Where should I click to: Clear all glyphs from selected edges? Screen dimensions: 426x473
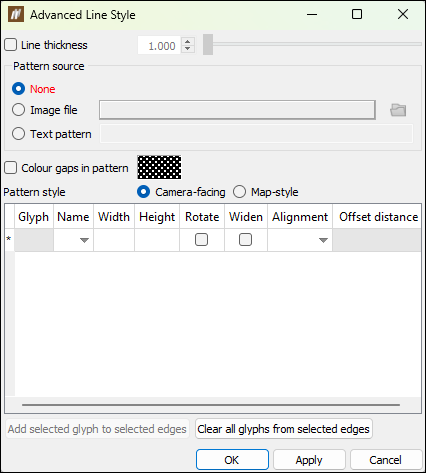point(284,429)
